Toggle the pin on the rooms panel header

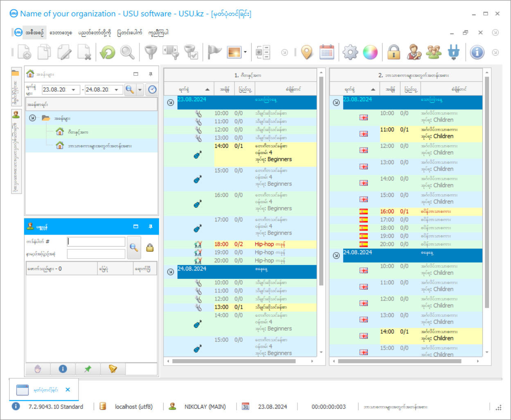[151, 74]
